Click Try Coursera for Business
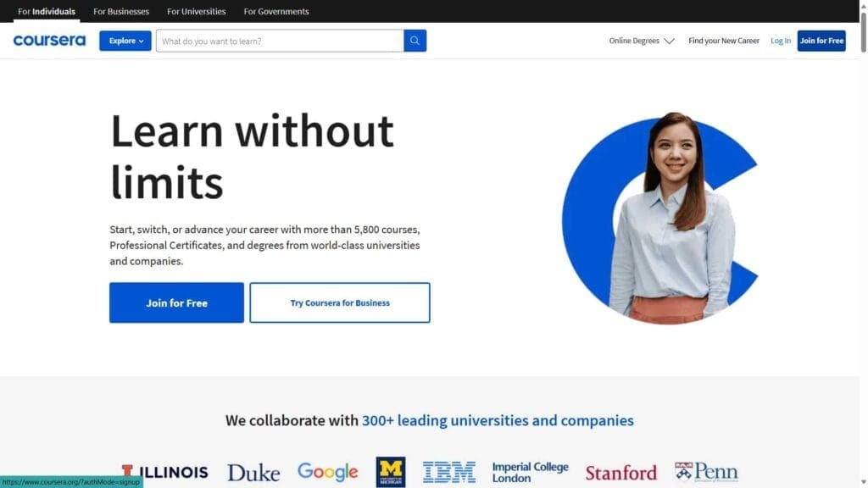Screen dimensions: 868x488 339,302
